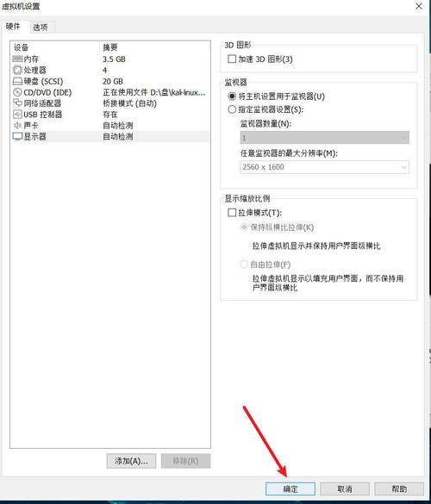The image size is (431, 504).
Task: Enable 加速 3D 图形 checkbox
Action: pos(232,59)
